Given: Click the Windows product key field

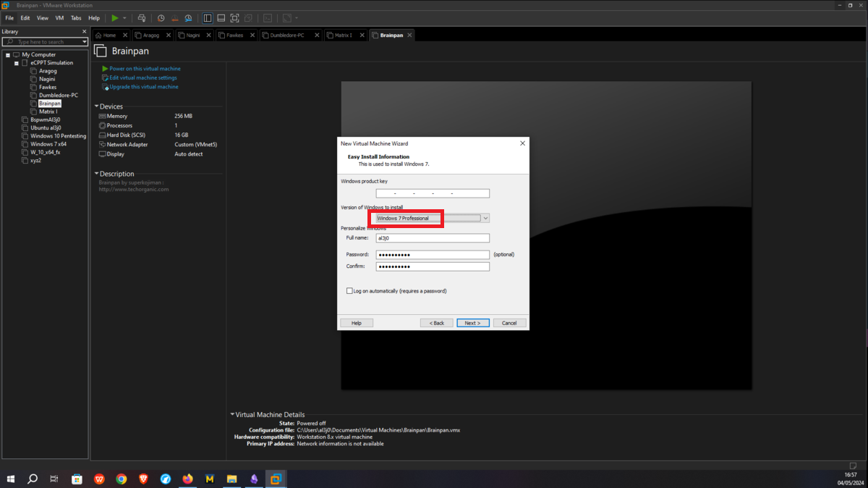Looking at the screenshot, I should click(433, 193).
